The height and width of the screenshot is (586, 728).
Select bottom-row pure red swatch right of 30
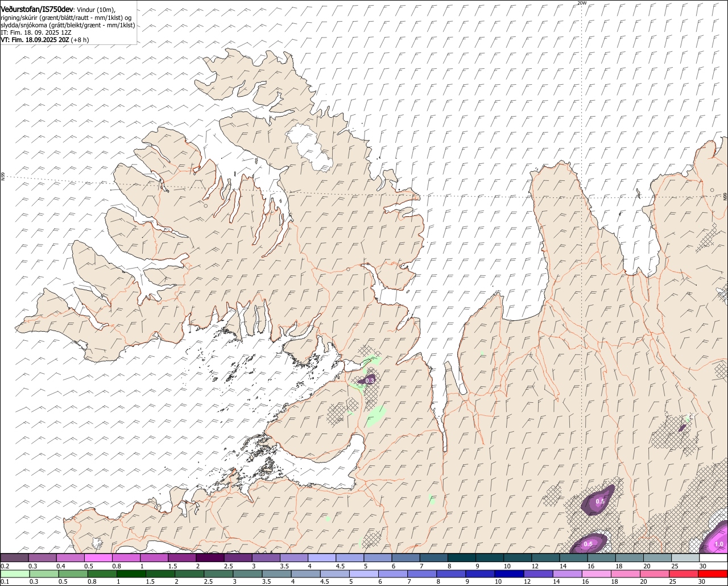point(713,573)
